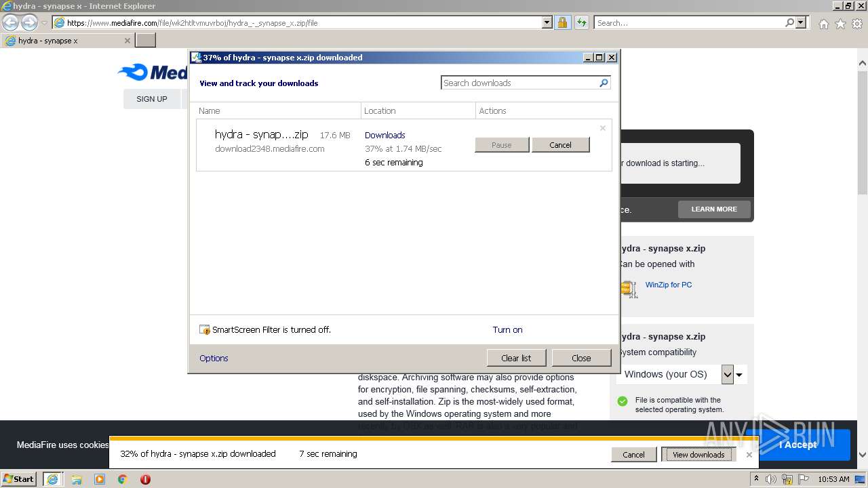Select the hydra - synap....zip file name

click(x=261, y=134)
